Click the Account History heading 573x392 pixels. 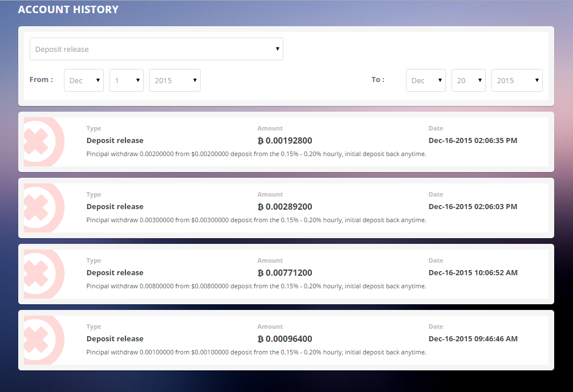click(68, 10)
